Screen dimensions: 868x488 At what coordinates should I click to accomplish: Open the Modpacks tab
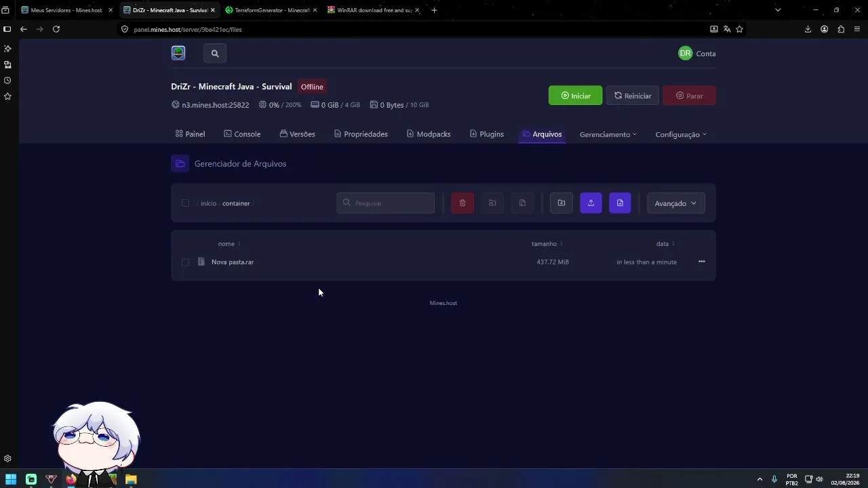pos(429,134)
